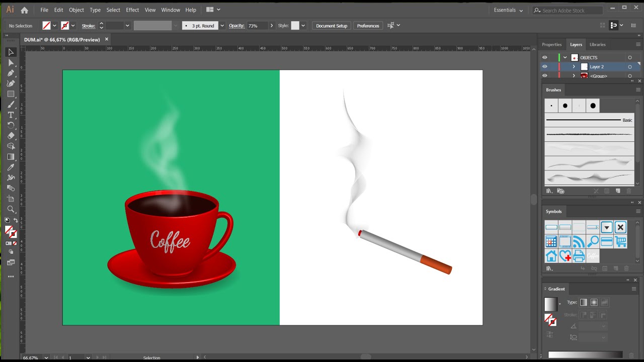Switch to the Libraries tab

pos(598,44)
